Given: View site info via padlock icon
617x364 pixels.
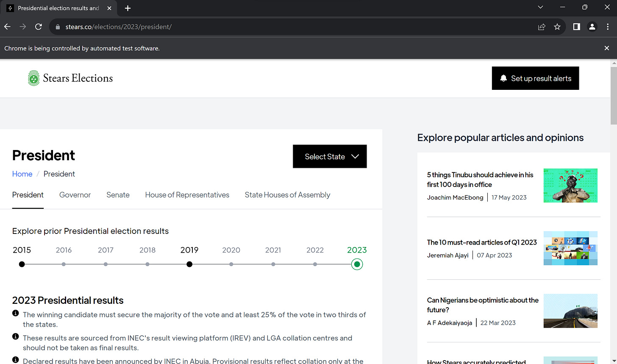Looking at the screenshot, I should (x=58, y=27).
